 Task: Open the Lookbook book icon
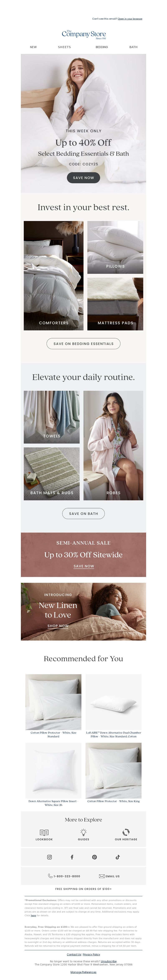[44, 832]
